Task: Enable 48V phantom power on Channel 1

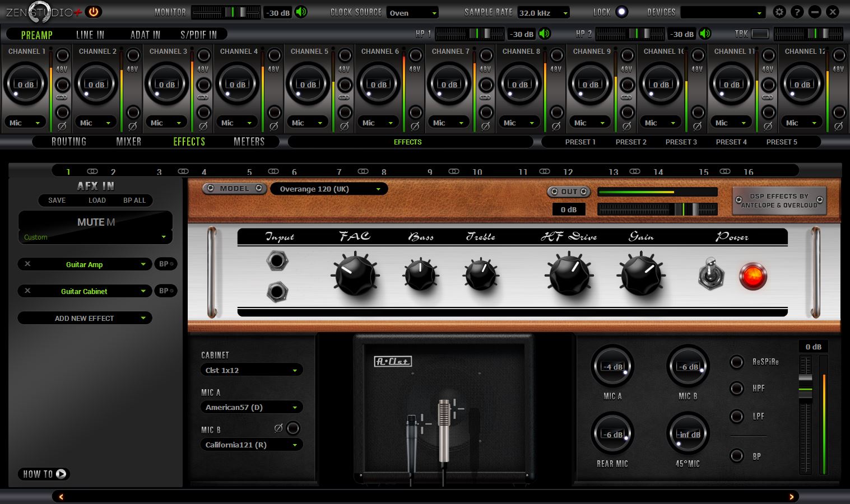Action: tap(62, 55)
